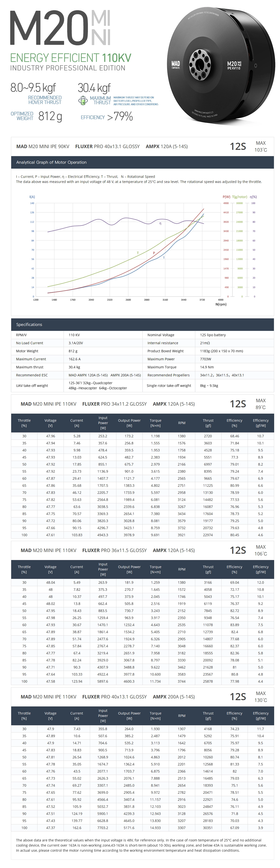280x868 pixels.
Task: Select the Analytical Graph of Motor Operation header
Action: (51, 162)
